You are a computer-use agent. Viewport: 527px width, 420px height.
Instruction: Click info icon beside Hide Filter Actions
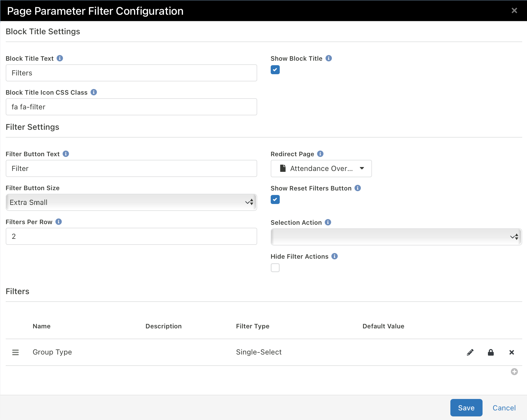pos(335,256)
